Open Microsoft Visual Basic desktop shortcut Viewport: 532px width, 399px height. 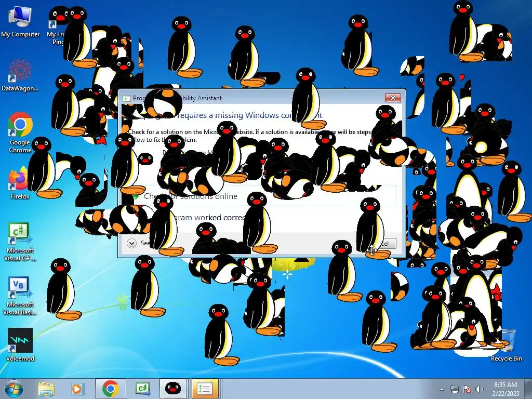[x=20, y=296]
